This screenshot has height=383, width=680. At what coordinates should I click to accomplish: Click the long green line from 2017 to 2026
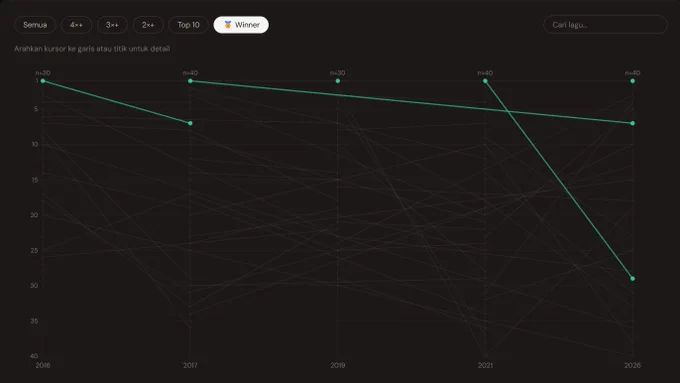pyautogui.click(x=412, y=102)
